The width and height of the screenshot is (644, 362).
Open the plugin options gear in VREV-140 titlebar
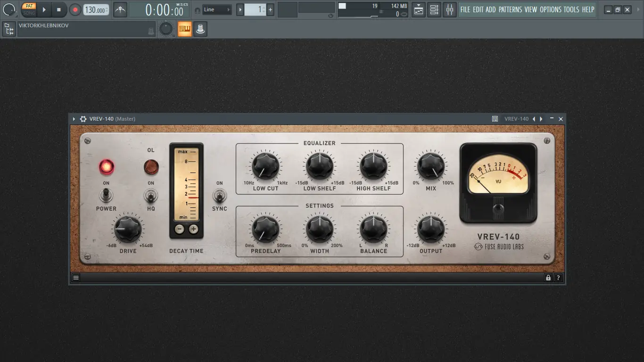coord(83,119)
